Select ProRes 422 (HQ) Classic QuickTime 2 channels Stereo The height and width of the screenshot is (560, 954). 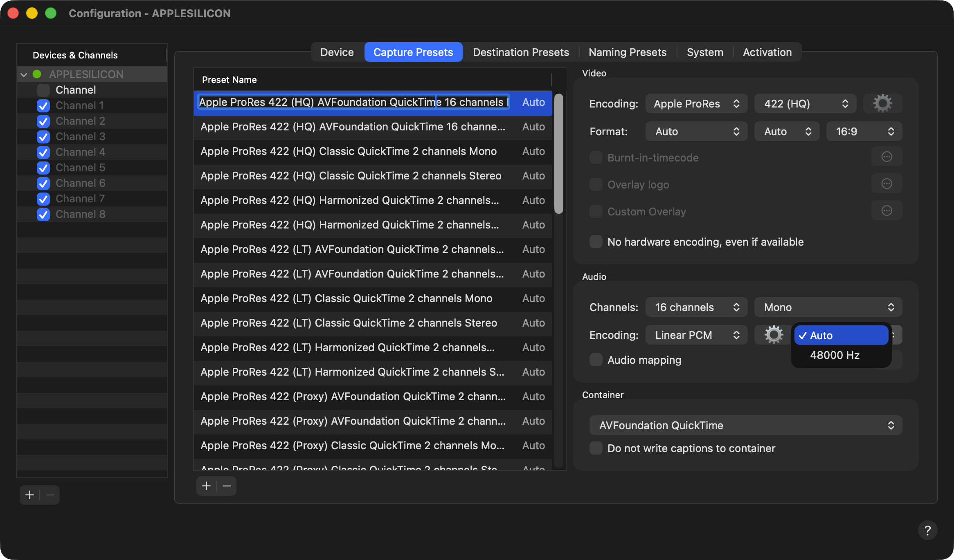pos(373,176)
